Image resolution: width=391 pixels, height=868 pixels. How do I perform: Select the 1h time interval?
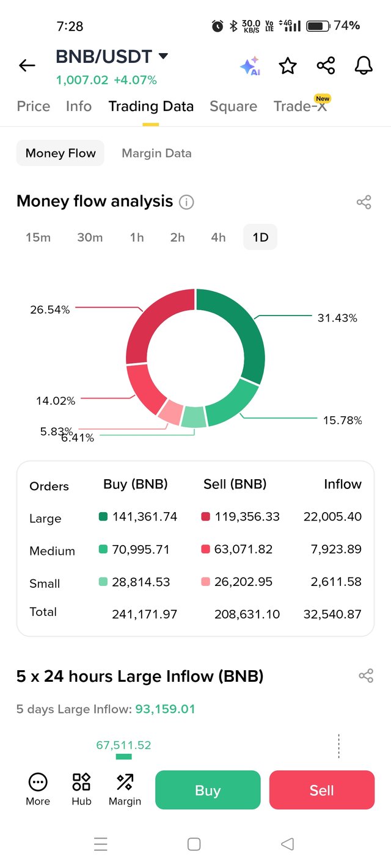pos(137,237)
